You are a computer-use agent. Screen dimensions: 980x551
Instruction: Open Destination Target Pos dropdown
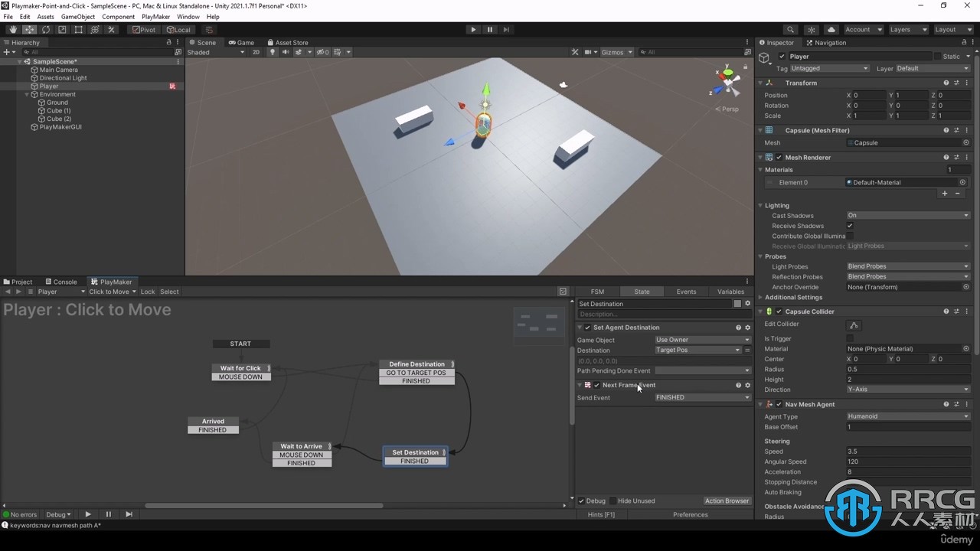point(697,350)
